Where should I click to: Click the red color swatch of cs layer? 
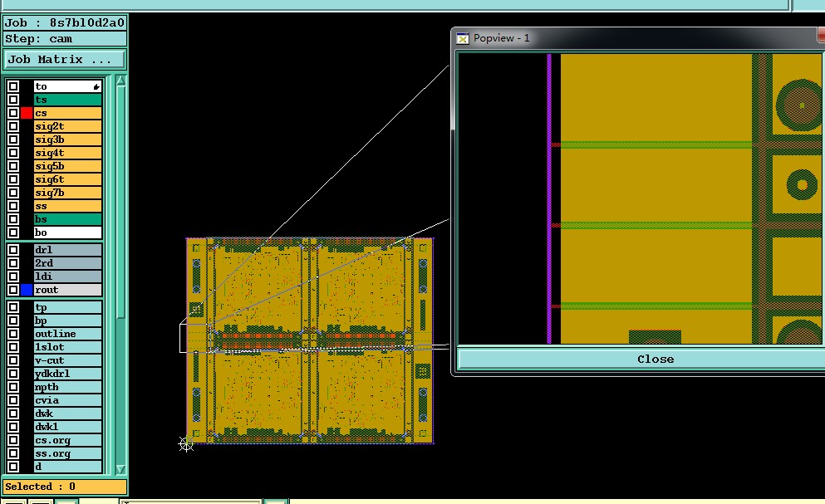(27, 113)
